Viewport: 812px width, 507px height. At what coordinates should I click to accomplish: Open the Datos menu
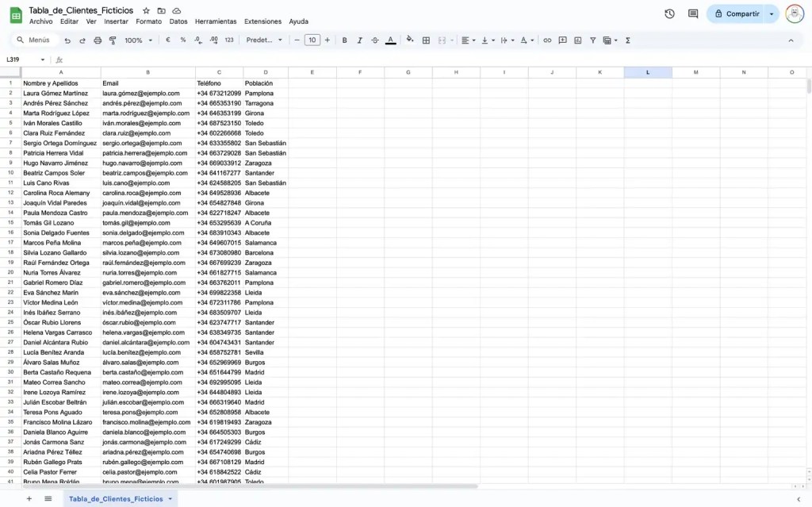pyautogui.click(x=178, y=21)
